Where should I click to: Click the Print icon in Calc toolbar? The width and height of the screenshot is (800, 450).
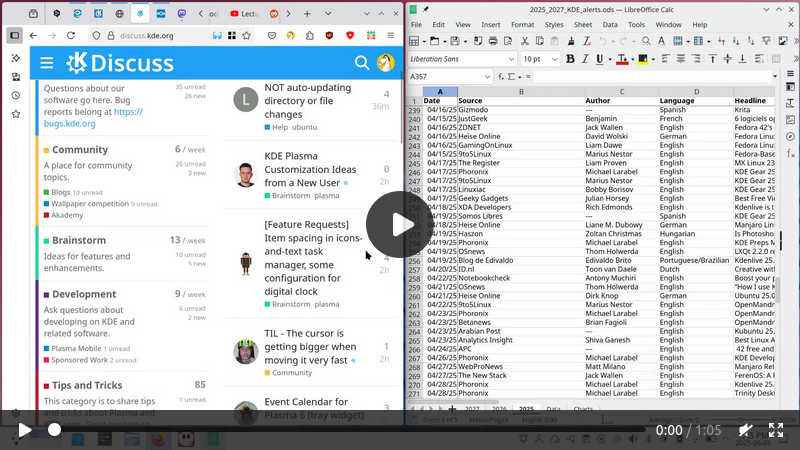pos(493,41)
